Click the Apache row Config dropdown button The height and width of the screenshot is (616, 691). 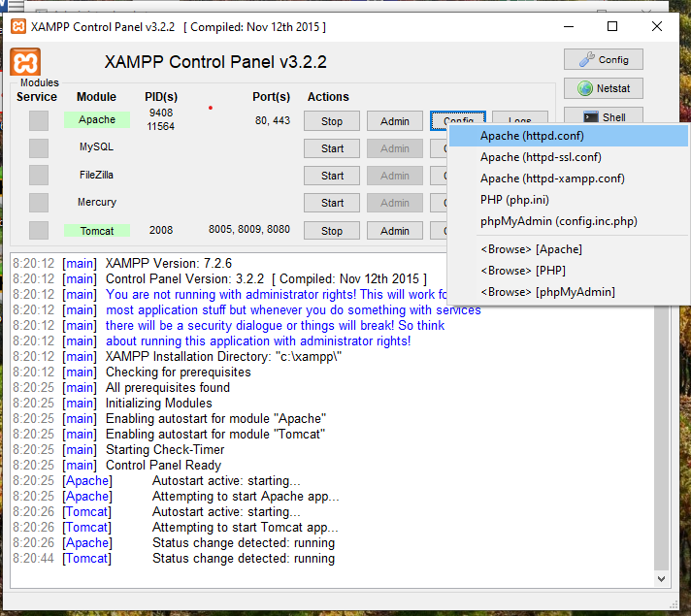coord(458,118)
